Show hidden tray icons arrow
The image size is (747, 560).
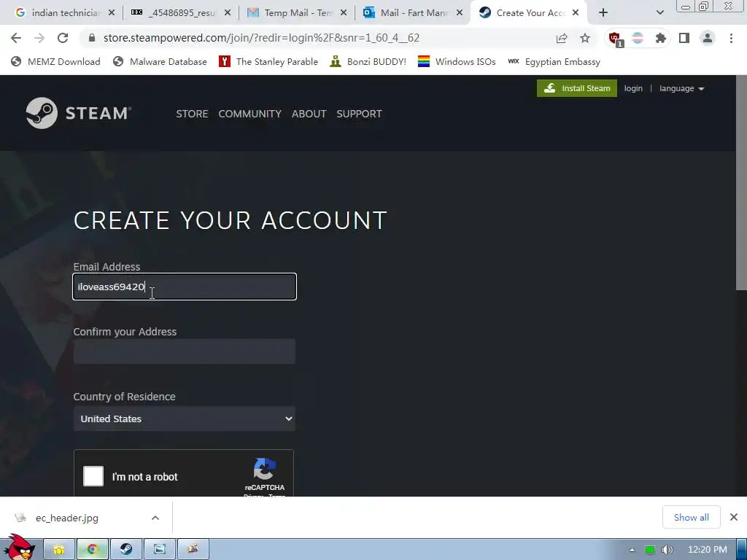(632, 550)
